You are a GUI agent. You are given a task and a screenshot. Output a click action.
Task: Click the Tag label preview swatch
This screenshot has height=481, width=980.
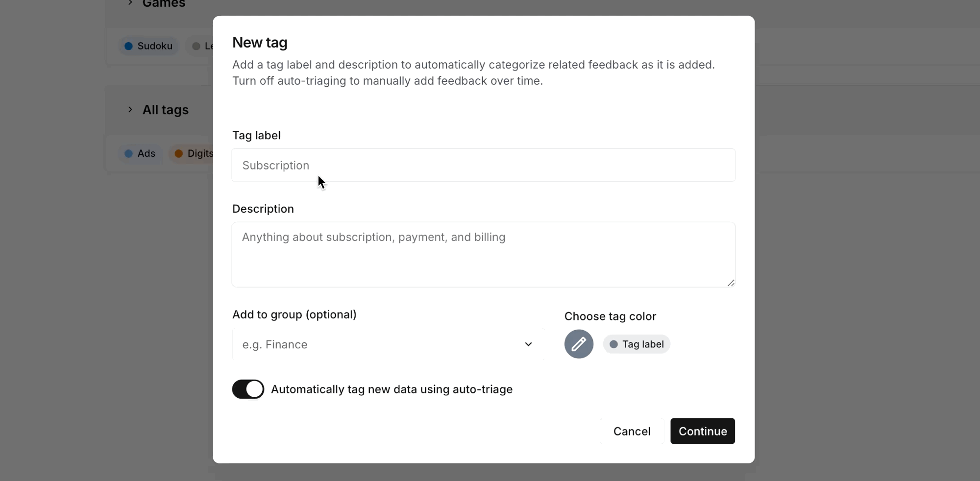(x=637, y=344)
